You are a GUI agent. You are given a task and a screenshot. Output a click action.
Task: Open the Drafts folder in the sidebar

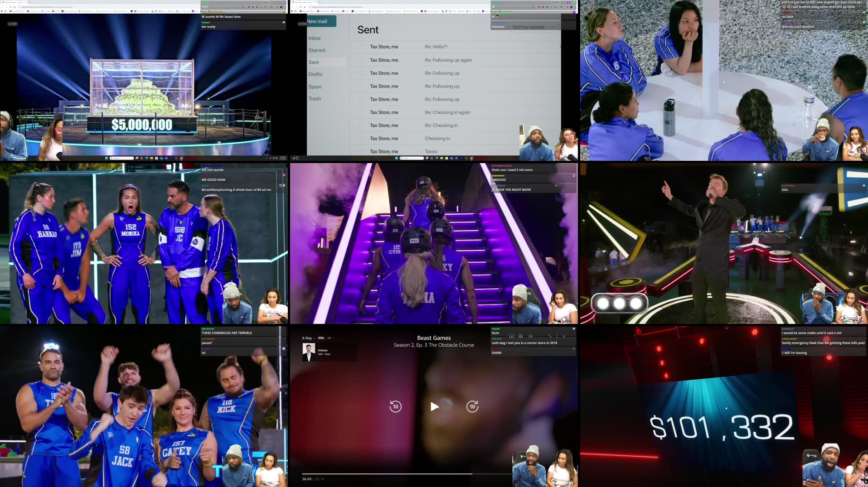coord(315,74)
